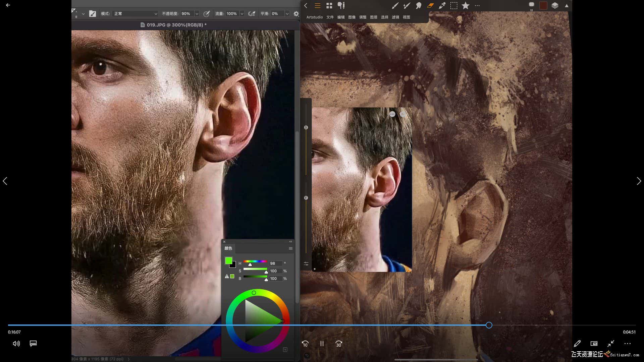Toggle the brush settings panel icon

pyautogui.click(x=93, y=14)
